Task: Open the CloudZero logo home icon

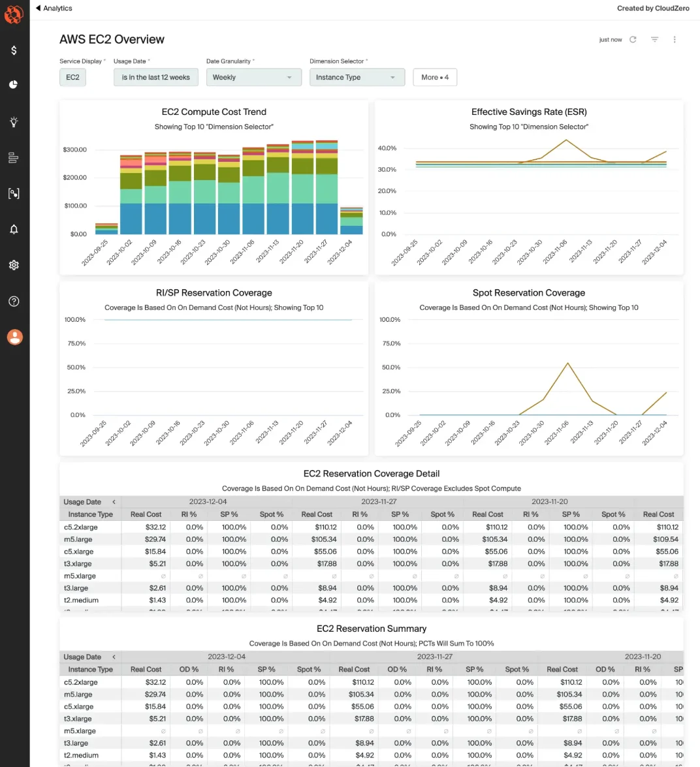Action: click(14, 14)
